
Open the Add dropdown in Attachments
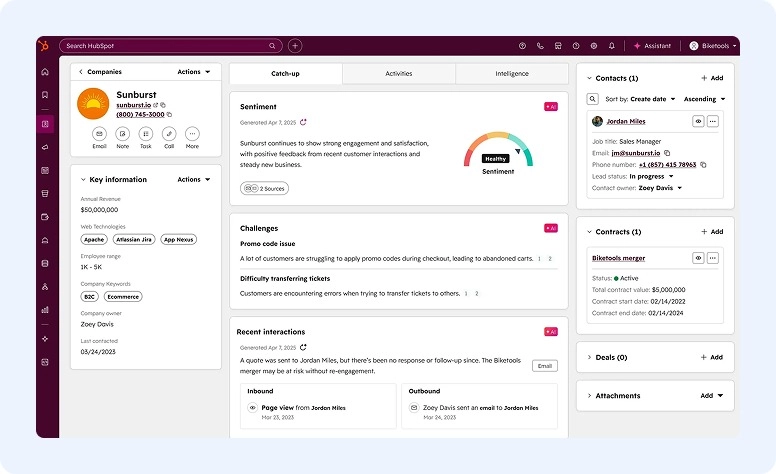(712, 396)
